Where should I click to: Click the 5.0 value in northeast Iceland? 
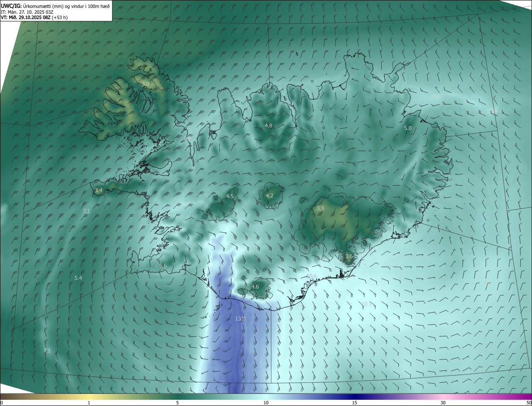pyautogui.click(x=408, y=128)
